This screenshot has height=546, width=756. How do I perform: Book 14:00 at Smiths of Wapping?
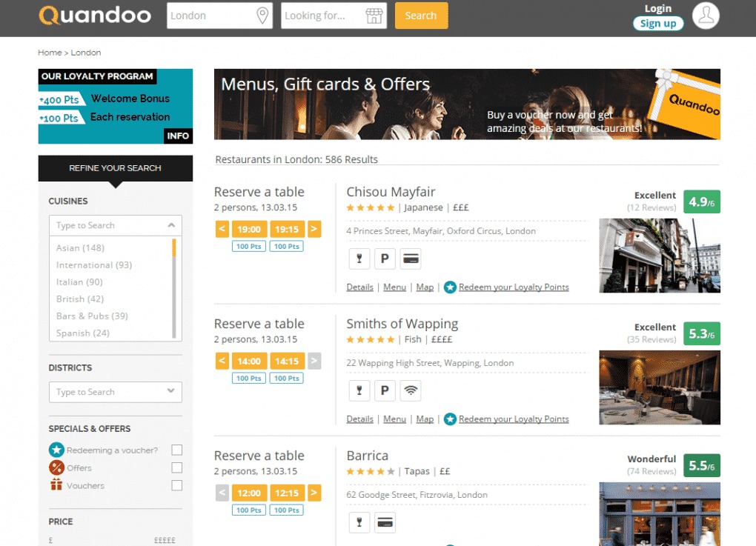click(x=249, y=361)
